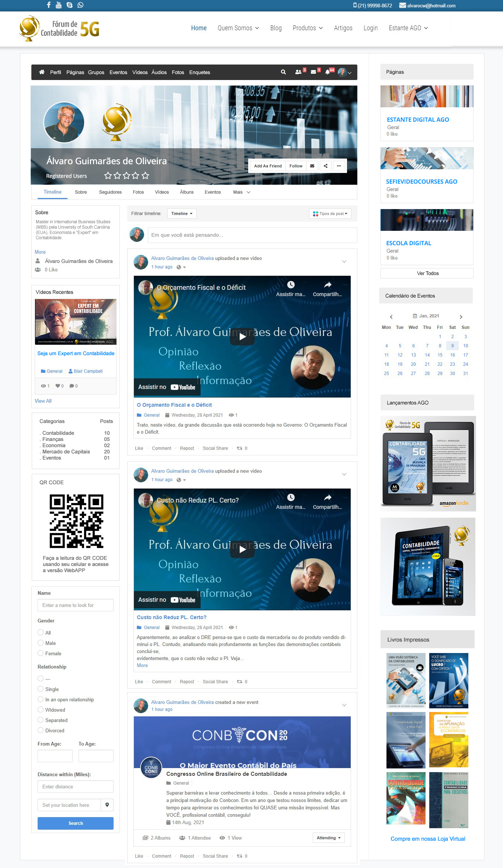Viewport: 503px width, 868px height.
Task: Switch to the Seguidores profile tab
Action: pos(110,192)
